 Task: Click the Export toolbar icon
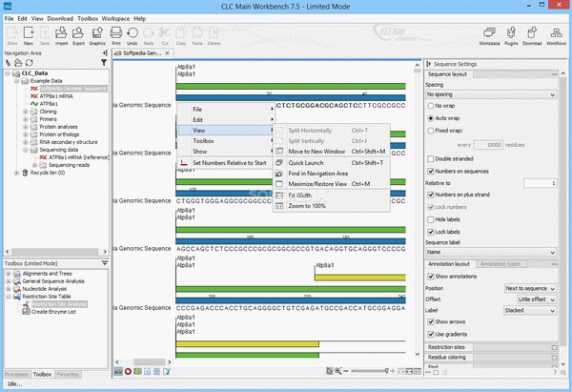78,35
